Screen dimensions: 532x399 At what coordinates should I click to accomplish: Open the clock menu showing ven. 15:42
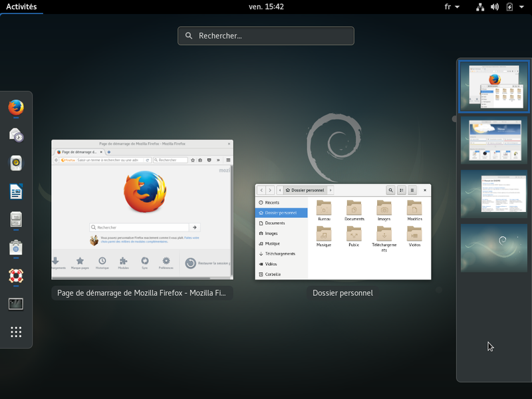266,7
